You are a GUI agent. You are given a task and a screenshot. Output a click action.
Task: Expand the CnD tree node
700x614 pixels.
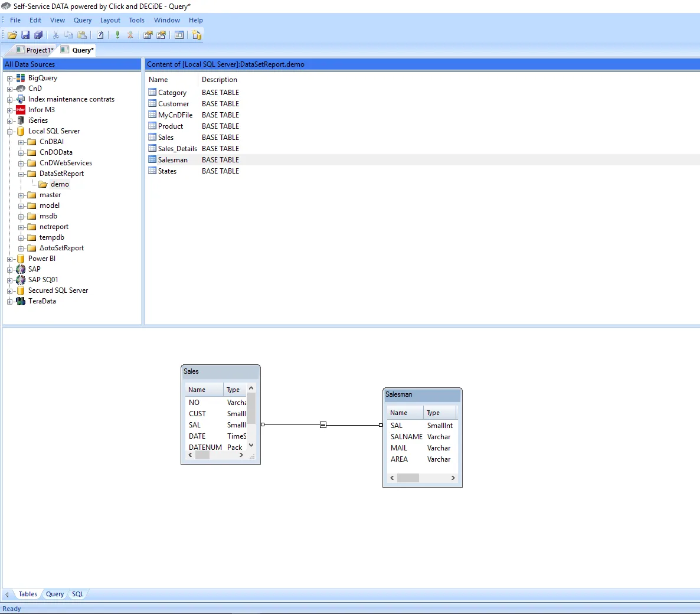click(9, 89)
